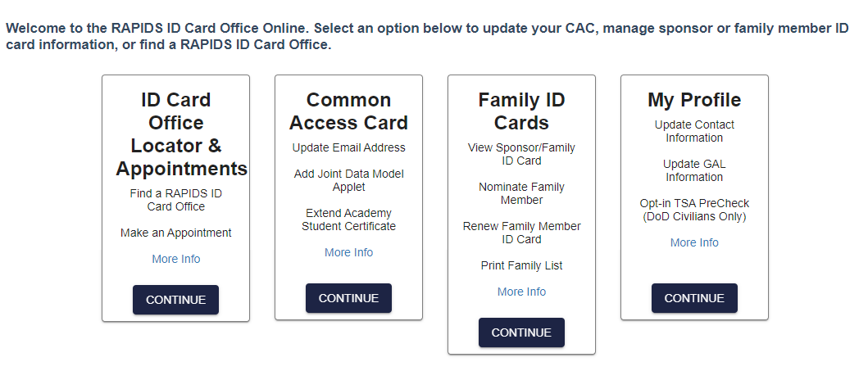The width and height of the screenshot is (868, 371).
Task: Click Nominate Family Member text
Action: click(x=521, y=193)
